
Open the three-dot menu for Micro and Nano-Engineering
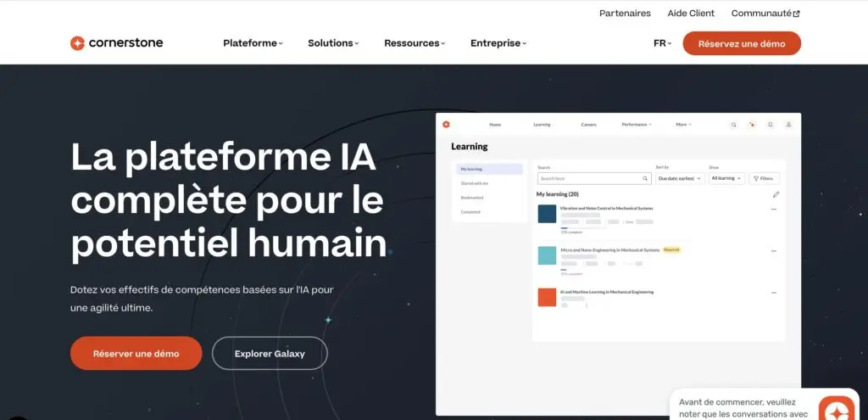pos(773,250)
